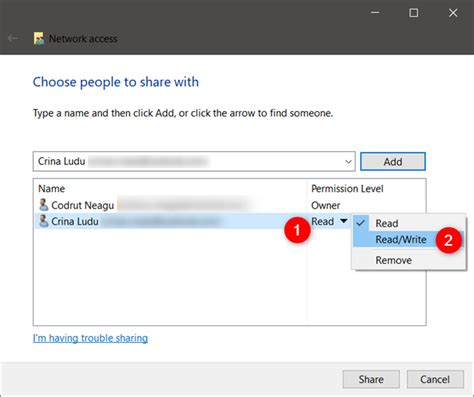Open the I'm having trouble sharing link

[90, 338]
